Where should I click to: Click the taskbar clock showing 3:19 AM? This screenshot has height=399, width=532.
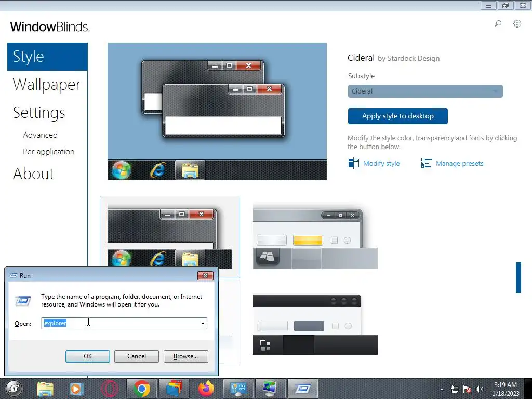pos(506,389)
